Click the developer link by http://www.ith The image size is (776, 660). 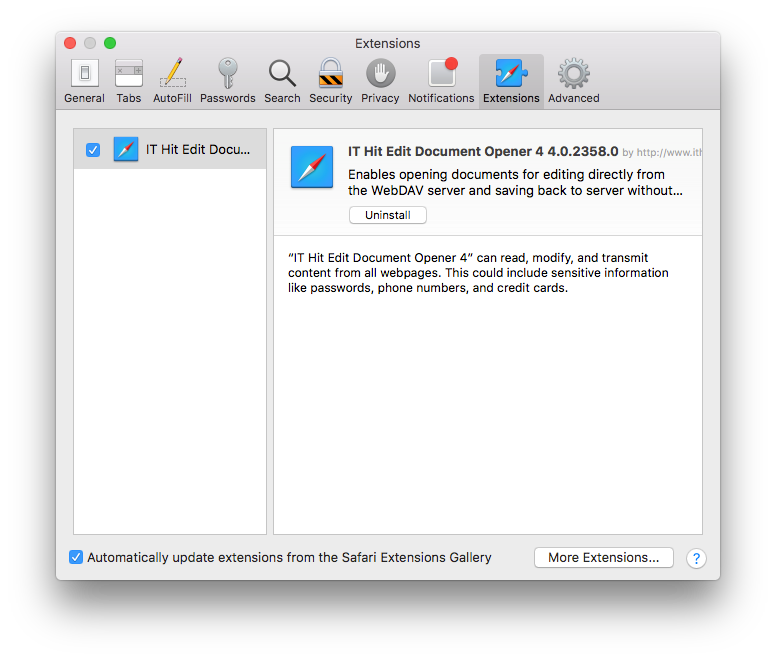pos(662,153)
